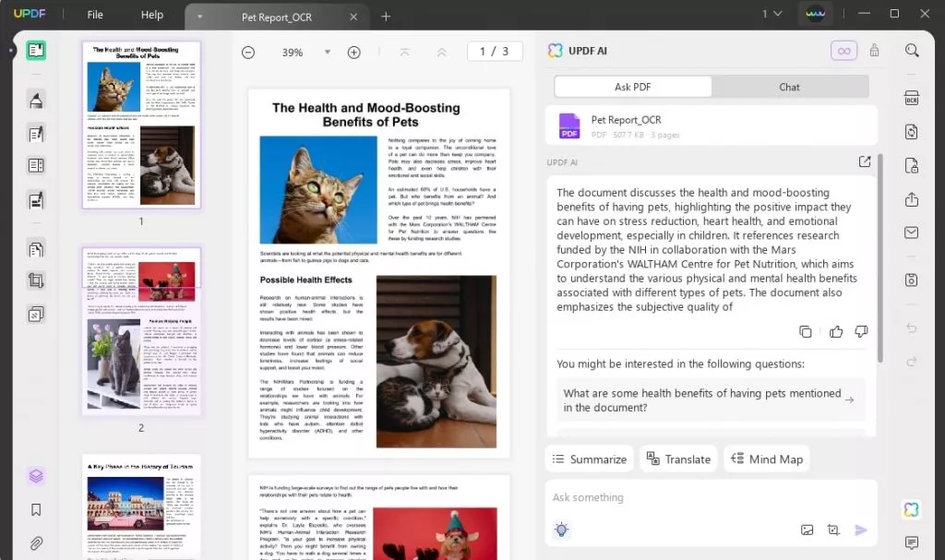Viewport: 945px width, 560px height.
Task: Click the Ask something input field
Action: click(712, 498)
